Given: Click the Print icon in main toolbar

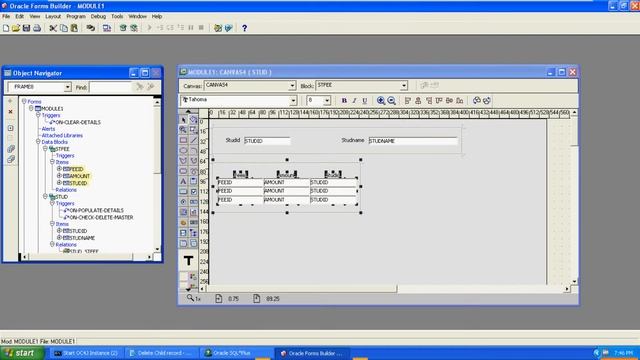Looking at the screenshot, I should pyautogui.click(x=37, y=28).
